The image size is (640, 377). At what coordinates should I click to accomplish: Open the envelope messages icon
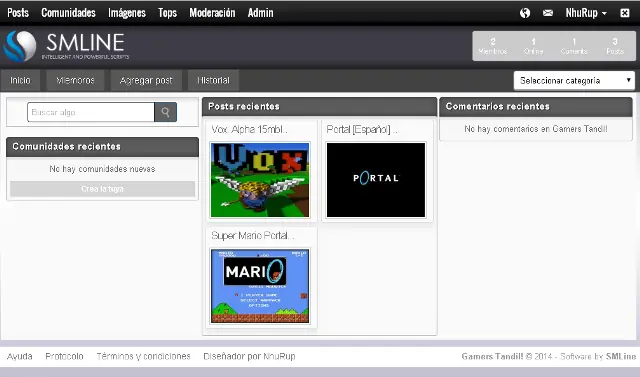pyautogui.click(x=548, y=13)
